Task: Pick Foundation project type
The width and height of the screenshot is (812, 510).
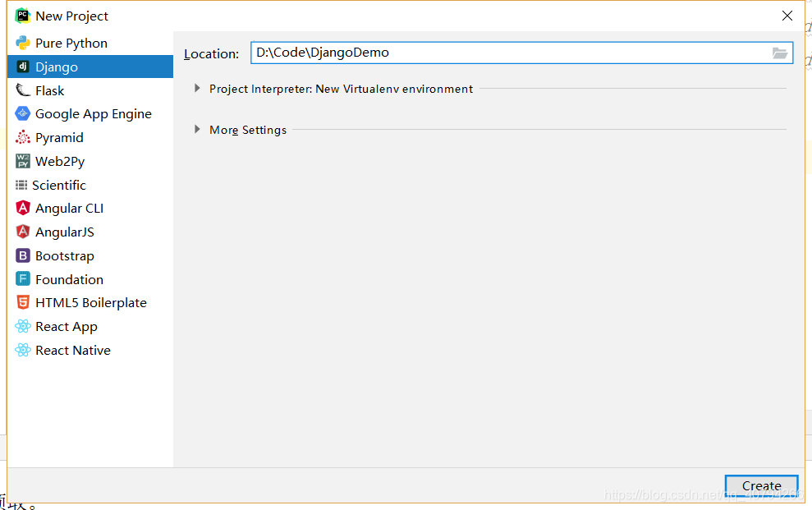Action: click(90, 279)
